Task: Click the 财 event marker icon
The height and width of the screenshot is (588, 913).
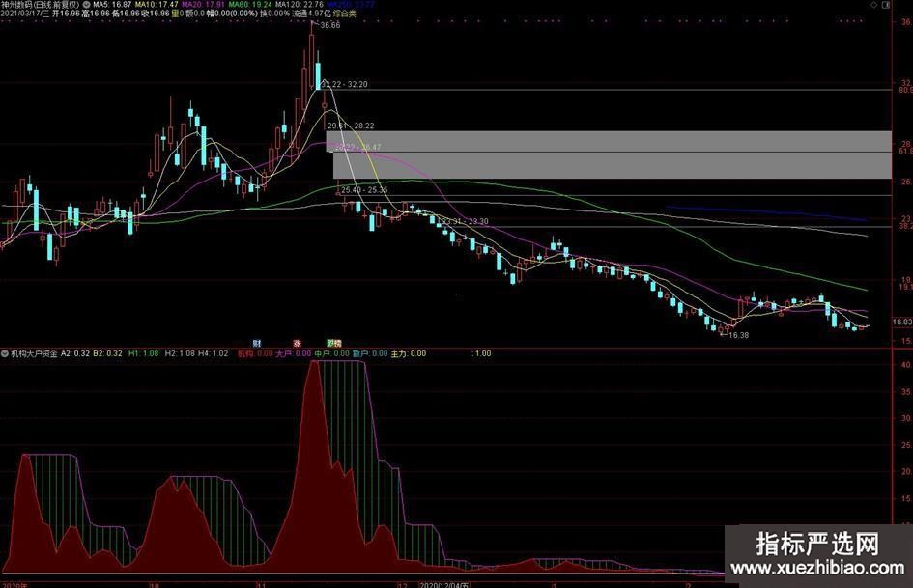Action: coord(257,343)
